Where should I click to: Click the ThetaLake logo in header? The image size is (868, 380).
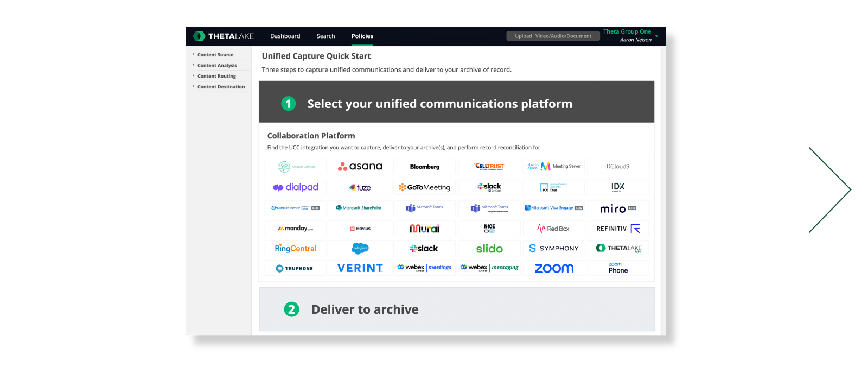[224, 36]
